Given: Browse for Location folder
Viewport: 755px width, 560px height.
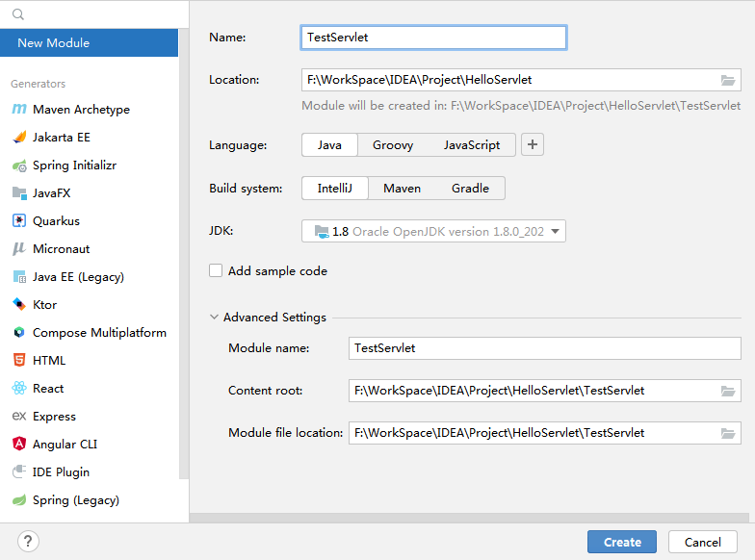Looking at the screenshot, I should [x=728, y=80].
